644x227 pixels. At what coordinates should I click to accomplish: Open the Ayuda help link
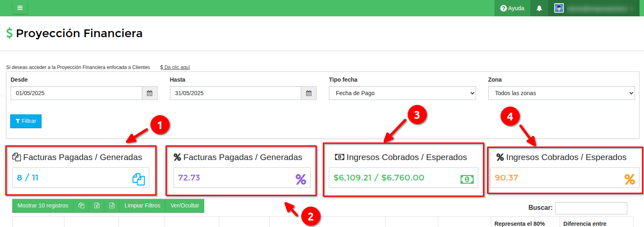click(512, 8)
